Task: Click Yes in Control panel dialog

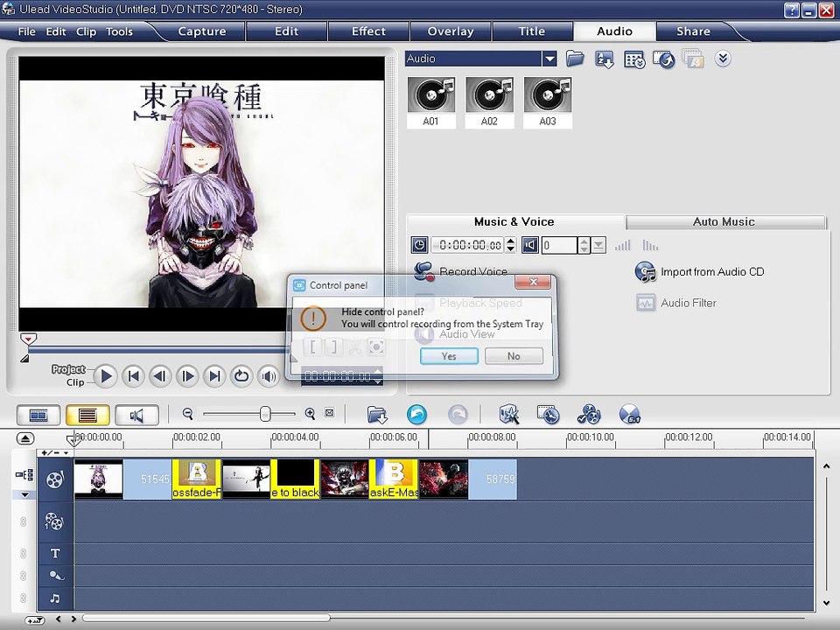Action: click(449, 356)
